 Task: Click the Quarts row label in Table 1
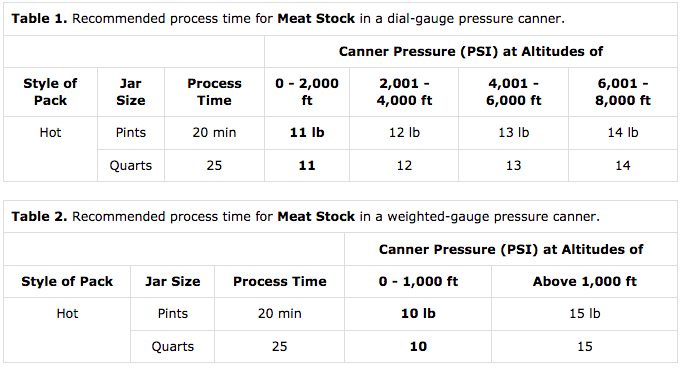click(130, 165)
